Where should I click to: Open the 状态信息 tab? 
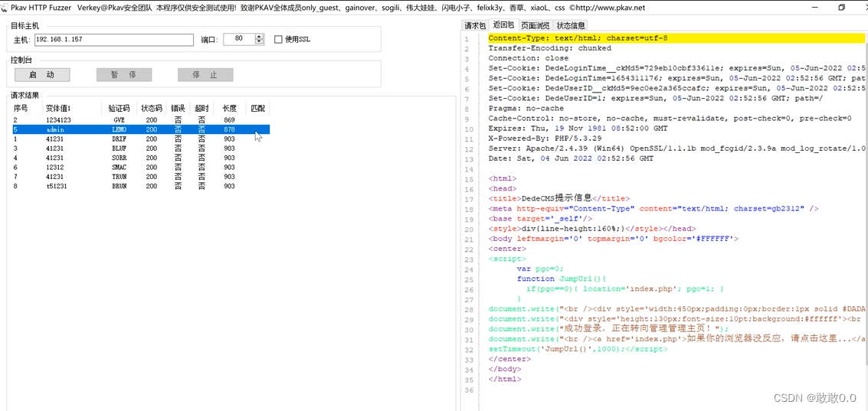571,25
